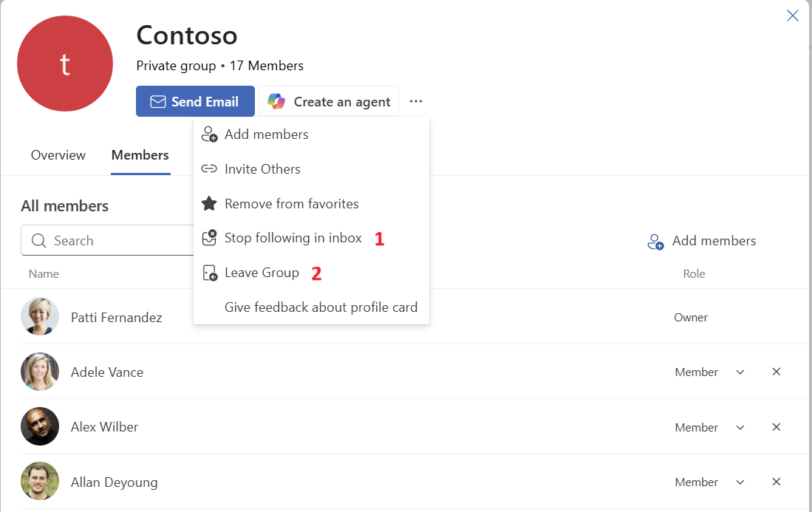The image size is (812, 512).
Task: Select Stop following in inbox
Action: [311, 238]
